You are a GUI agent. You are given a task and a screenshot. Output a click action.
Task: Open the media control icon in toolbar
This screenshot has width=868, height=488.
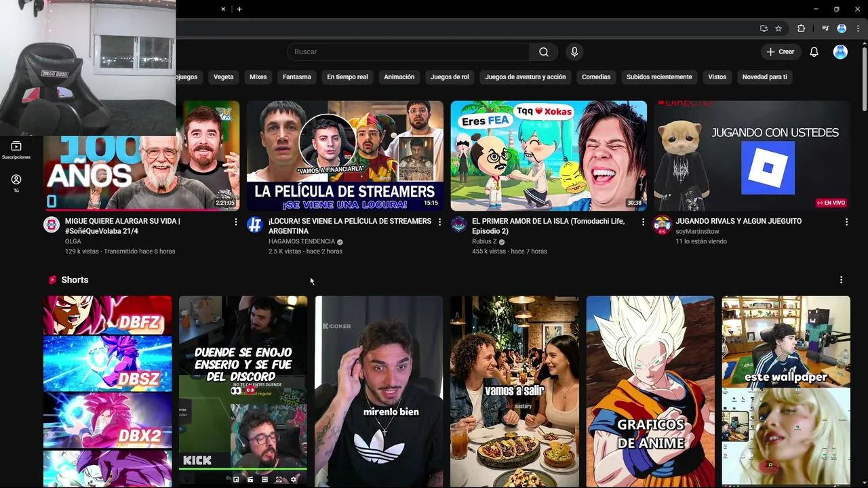[x=825, y=28]
